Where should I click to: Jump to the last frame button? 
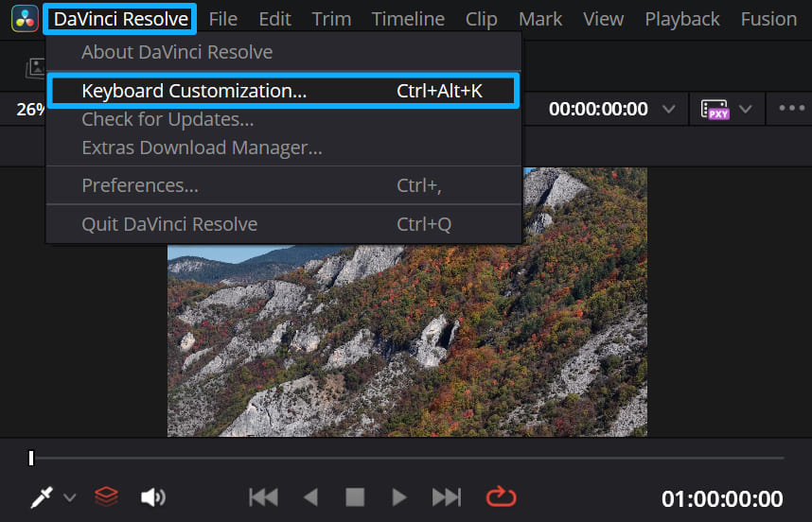point(447,497)
